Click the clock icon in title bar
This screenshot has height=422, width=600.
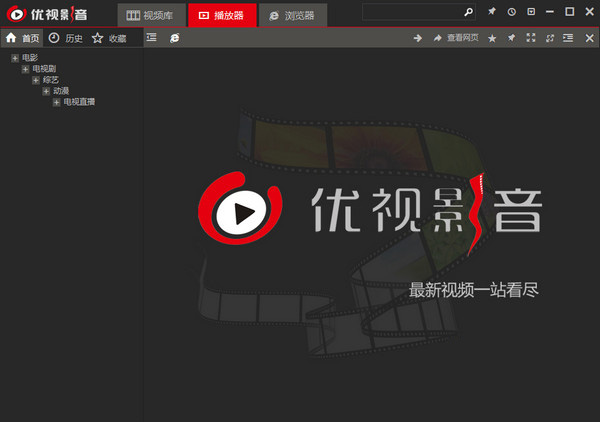pyautogui.click(x=512, y=12)
